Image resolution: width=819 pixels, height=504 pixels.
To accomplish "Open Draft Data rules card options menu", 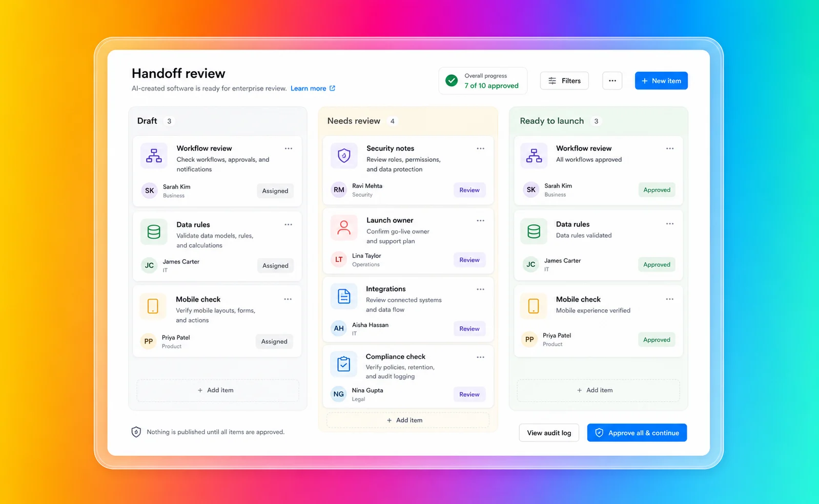I will click(x=289, y=224).
